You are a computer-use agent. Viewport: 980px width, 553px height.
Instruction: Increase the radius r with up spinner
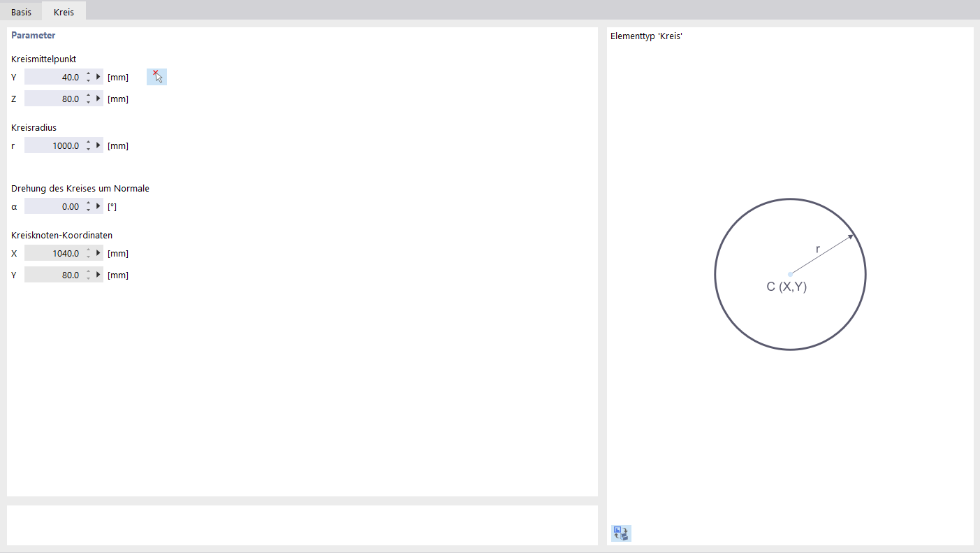pyautogui.click(x=88, y=142)
